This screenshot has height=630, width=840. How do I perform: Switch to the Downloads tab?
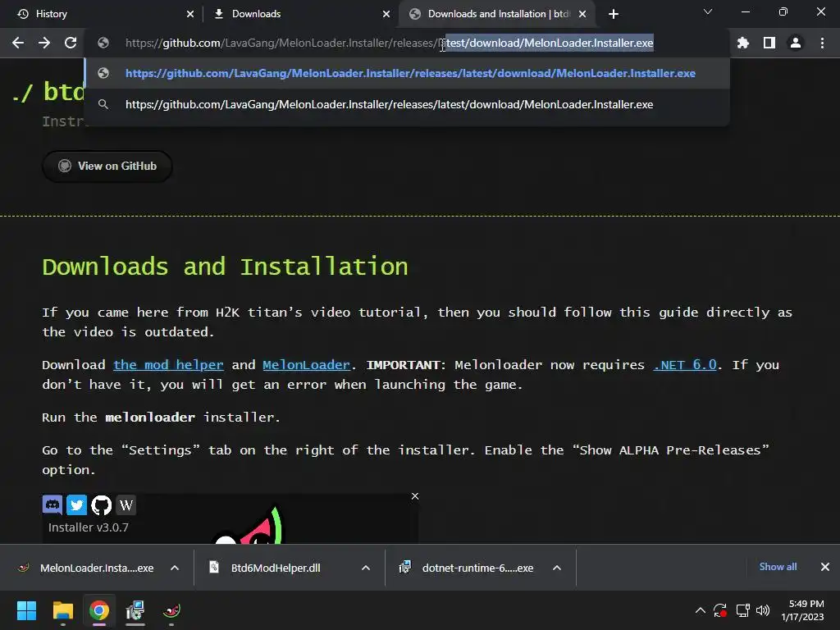click(300, 14)
